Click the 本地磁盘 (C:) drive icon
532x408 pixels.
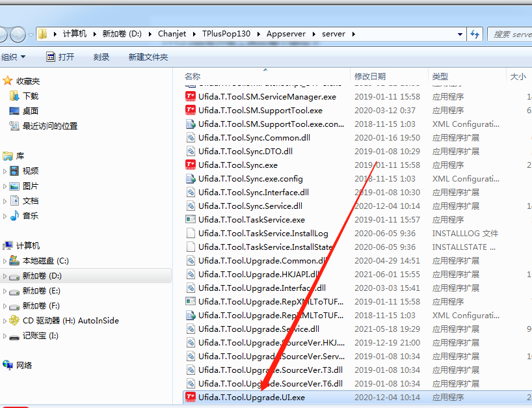click(14, 260)
